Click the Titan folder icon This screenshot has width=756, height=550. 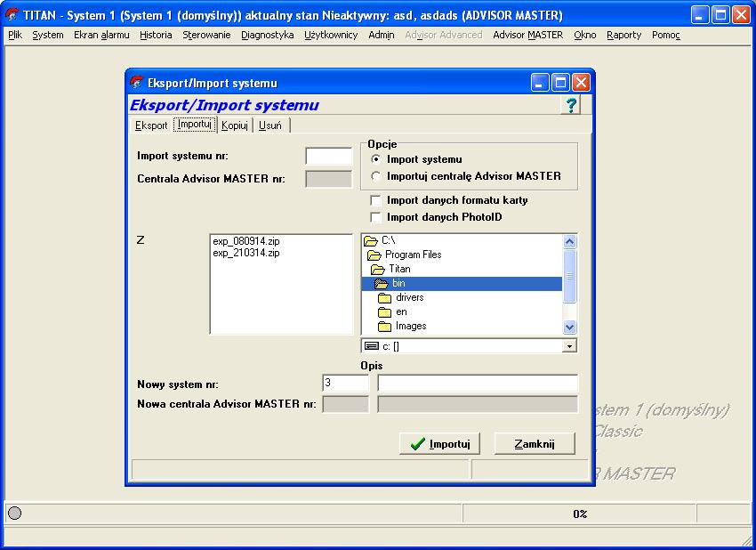click(x=378, y=269)
